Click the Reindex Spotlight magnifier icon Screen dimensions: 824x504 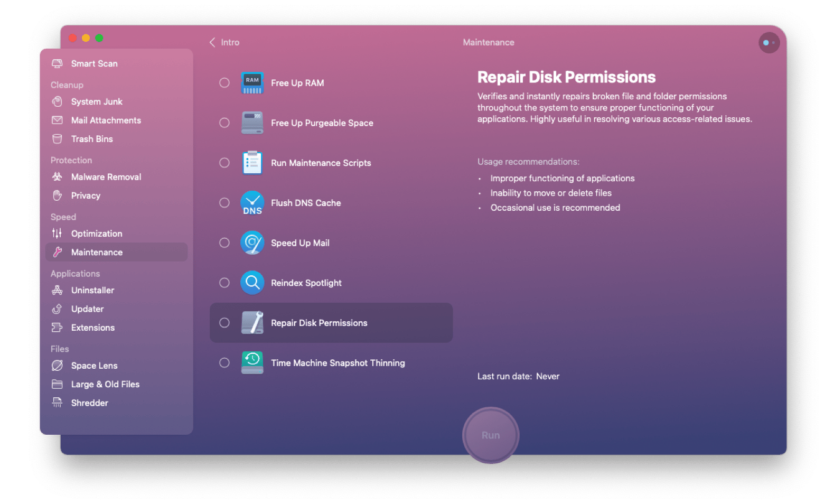[x=252, y=283]
